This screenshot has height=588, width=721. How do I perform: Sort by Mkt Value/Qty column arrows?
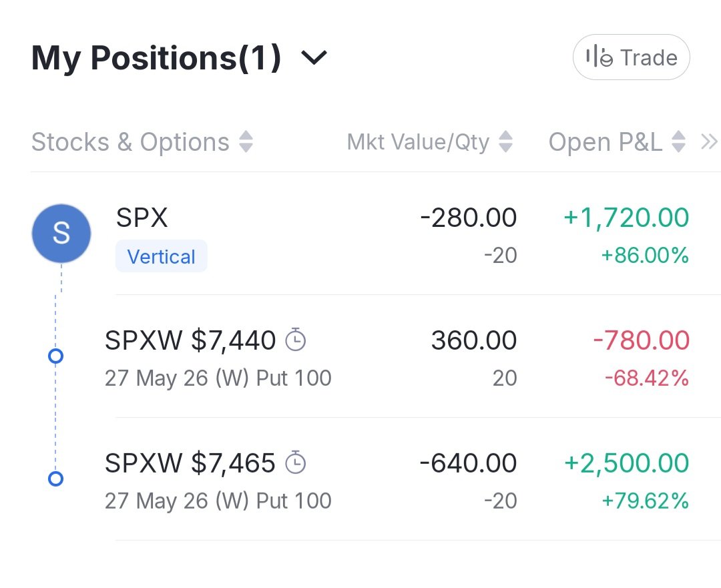coord(506,141)
